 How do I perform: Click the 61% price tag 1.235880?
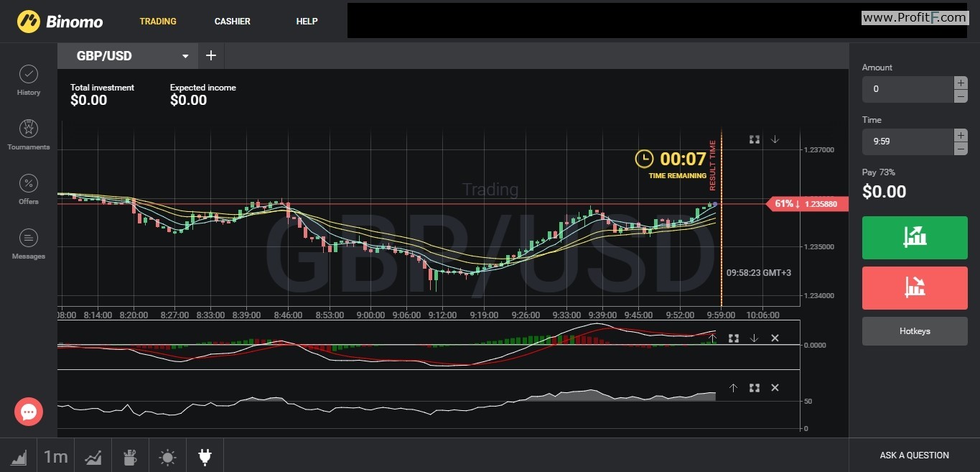[808, 204]
